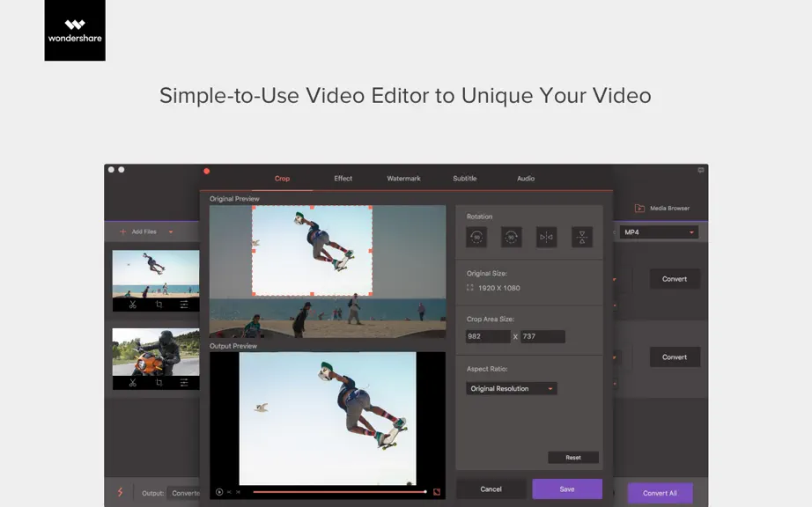Switch to the Effect tab

[x=343, y=179]
